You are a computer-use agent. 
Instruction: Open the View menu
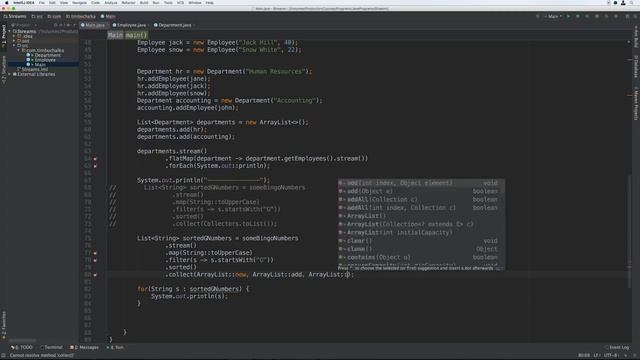[x=64, y=2]
